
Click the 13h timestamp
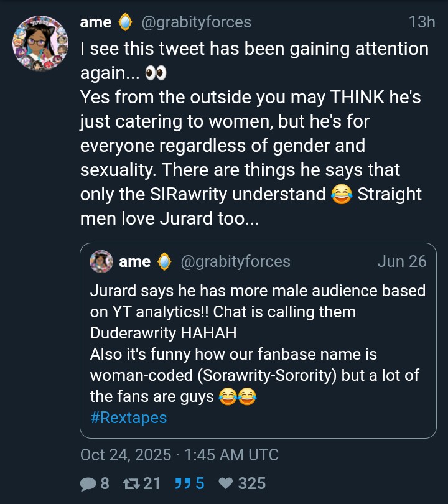[421, 22]
